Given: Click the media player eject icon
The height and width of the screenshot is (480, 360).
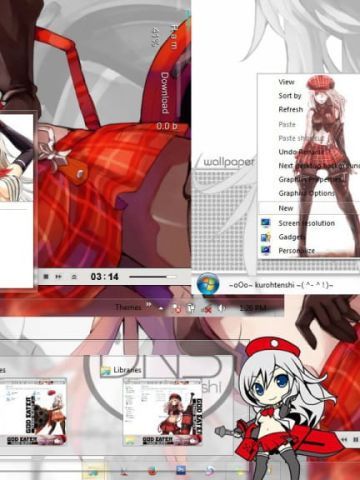Looking at the screenshot, I should pos(74,277).
